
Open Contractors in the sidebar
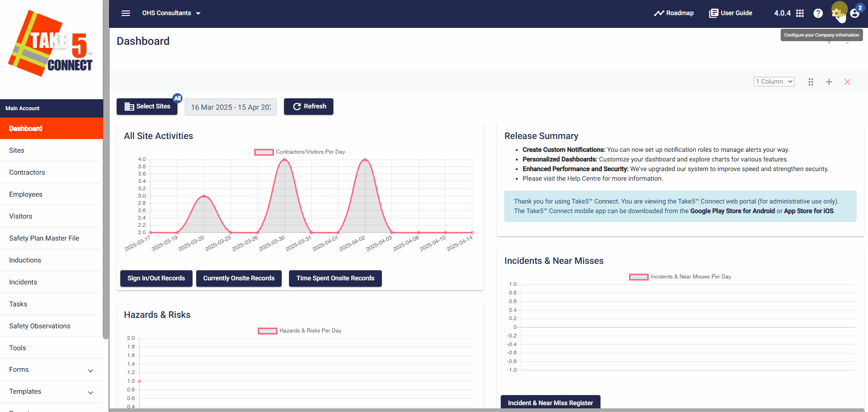[x=52, y=172]
